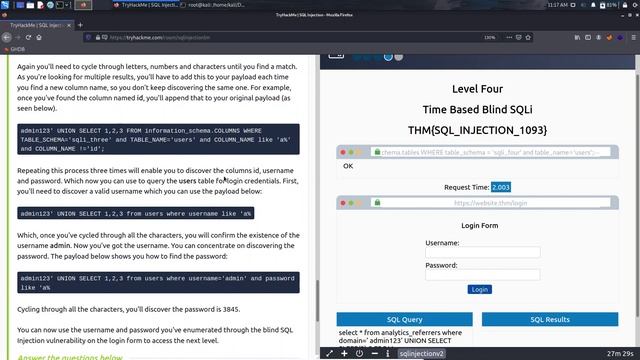Image resolution: width=640 pixels, height=360 pixels.
Task: Switch to root@kali terminal window in taskbar
Action: (x=213, y=5)
